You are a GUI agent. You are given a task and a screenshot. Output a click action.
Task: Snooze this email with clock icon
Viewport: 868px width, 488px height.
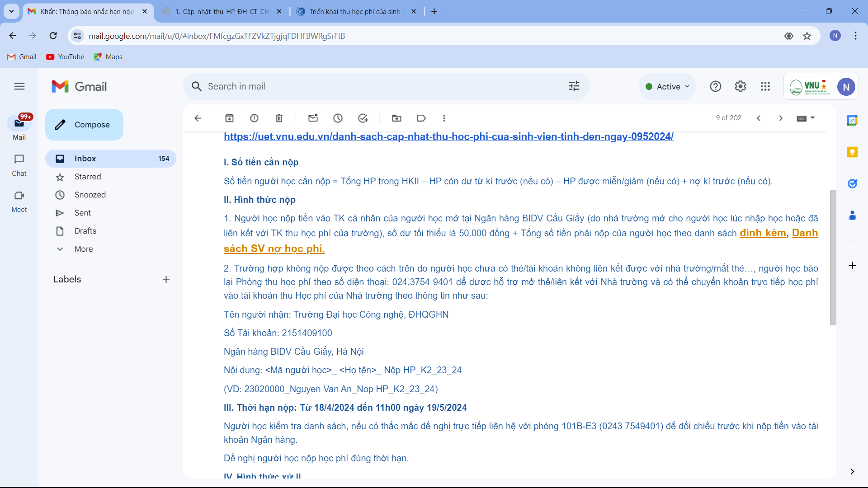[x=338, y=118]
